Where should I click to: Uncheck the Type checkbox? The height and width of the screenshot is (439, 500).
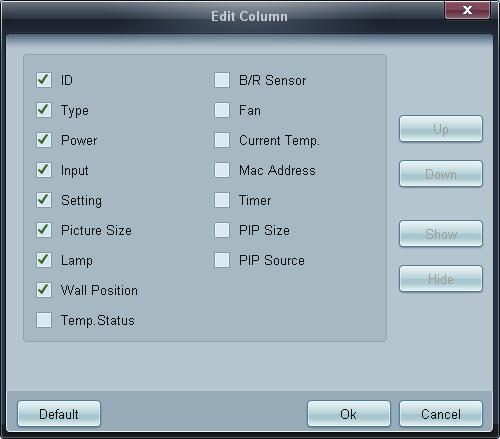[44, 110]
